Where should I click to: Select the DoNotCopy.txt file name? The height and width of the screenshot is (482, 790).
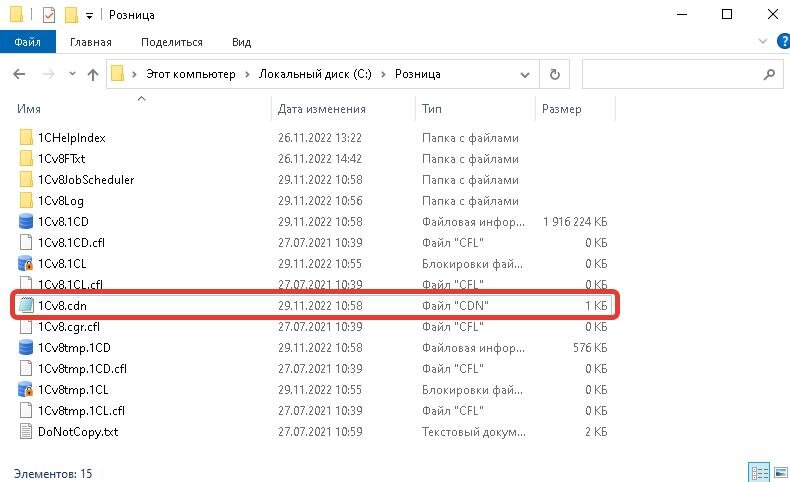pos(78,432)
